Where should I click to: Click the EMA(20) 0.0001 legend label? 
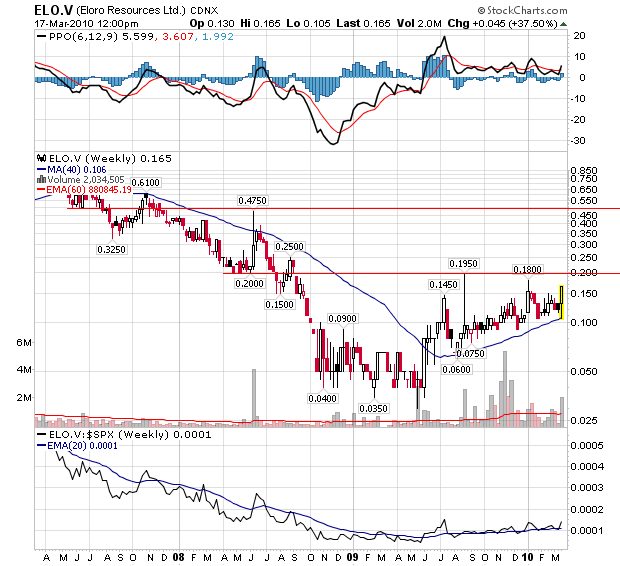tap(82, 446)
